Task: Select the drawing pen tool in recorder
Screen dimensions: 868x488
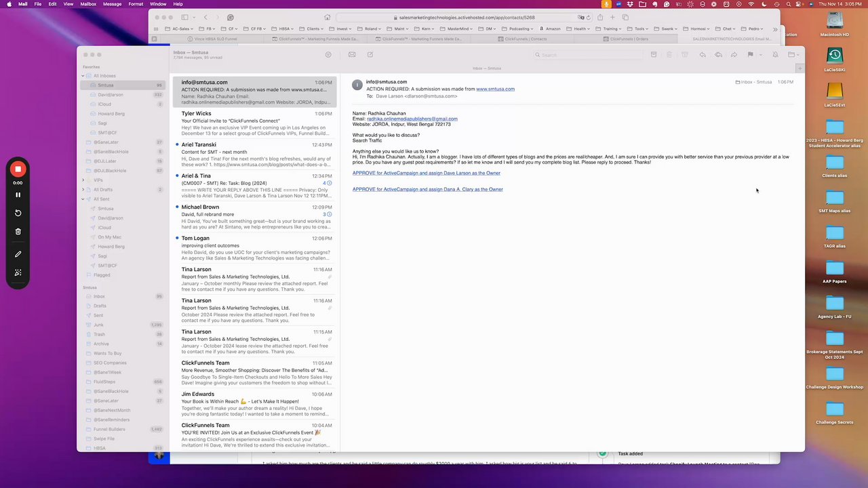Action: click(18, 254)
